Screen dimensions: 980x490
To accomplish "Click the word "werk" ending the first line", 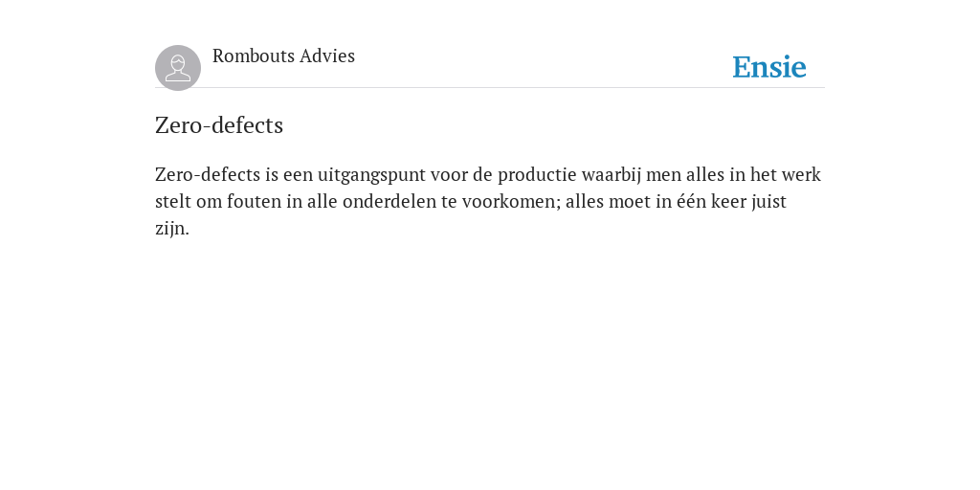I will (x=801, y=175).
